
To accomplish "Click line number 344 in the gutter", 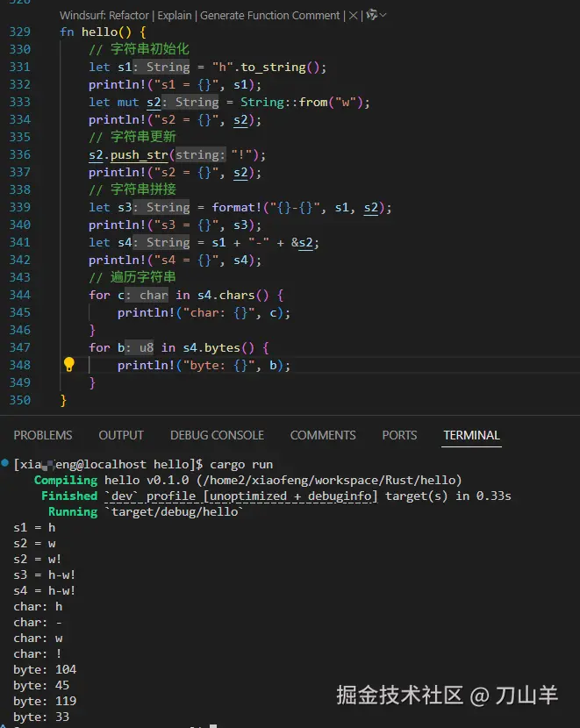I will click(x=20, y=295).
